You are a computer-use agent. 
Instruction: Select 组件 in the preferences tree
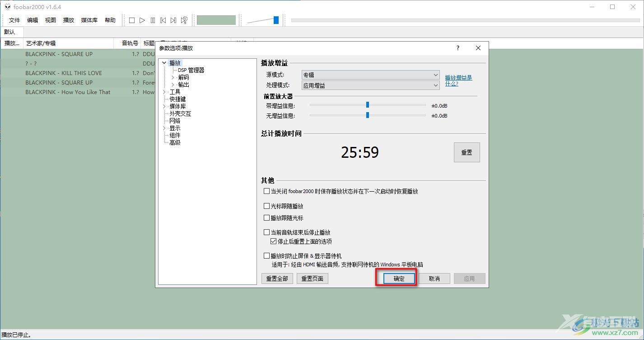coord(175,135)
